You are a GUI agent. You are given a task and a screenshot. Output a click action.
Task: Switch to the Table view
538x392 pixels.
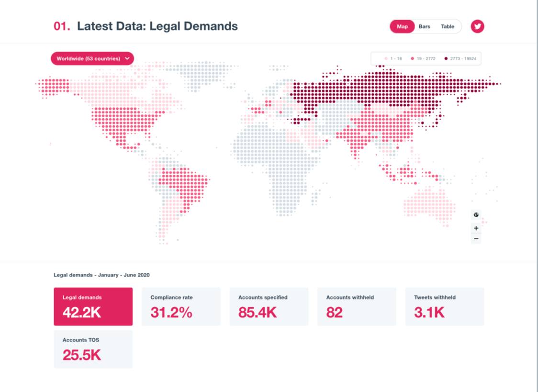click(448, 26)
